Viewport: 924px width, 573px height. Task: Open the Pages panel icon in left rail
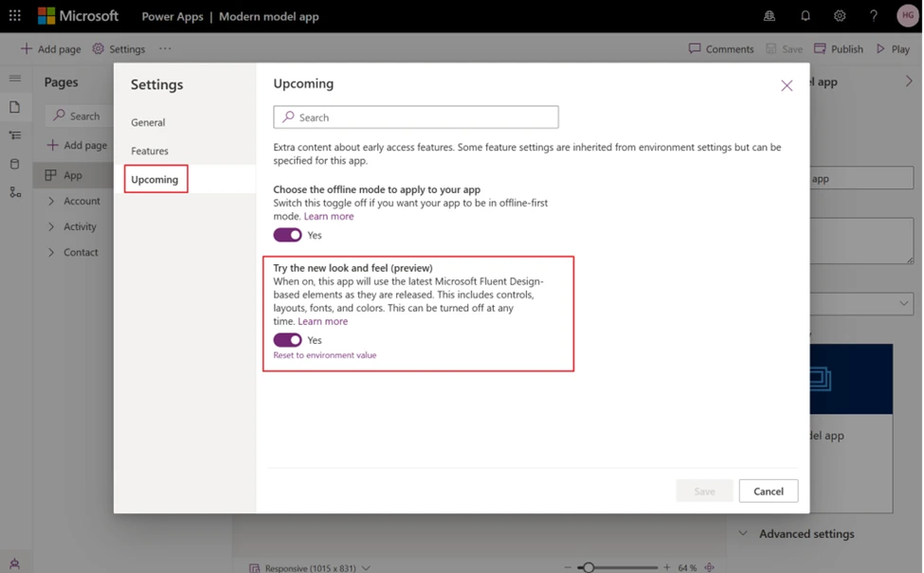point(14,107)
